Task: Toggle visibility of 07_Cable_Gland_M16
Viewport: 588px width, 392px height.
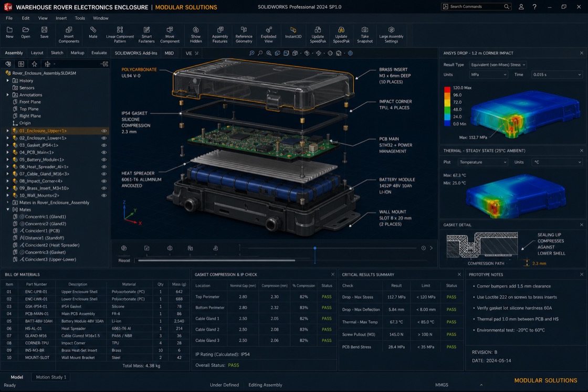Action: 104,174
